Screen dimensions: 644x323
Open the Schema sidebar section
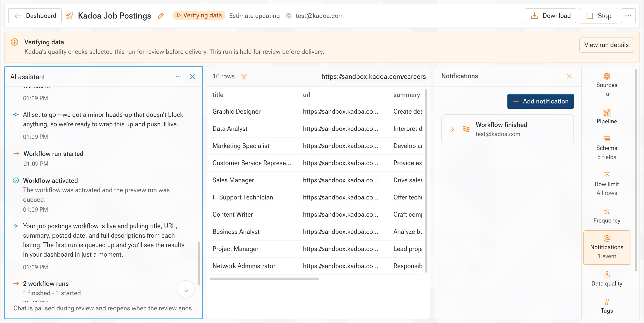[x=606, y=148]
